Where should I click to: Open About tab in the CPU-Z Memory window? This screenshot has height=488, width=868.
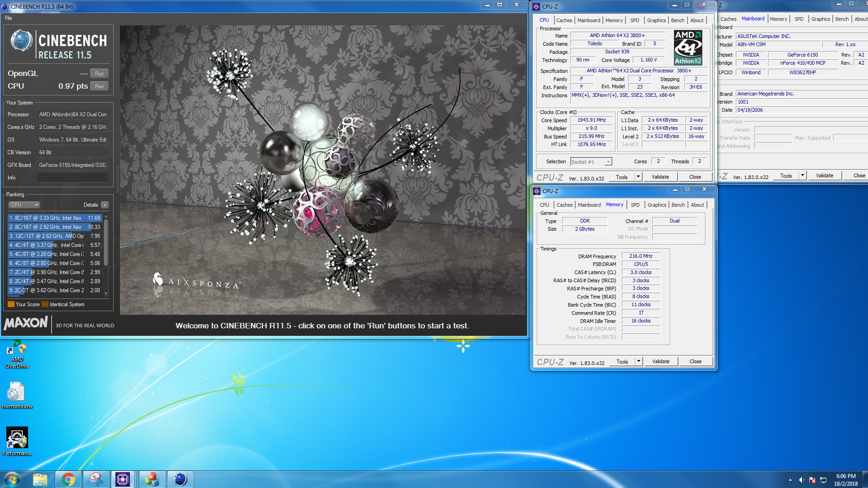(x=697, y=205)
